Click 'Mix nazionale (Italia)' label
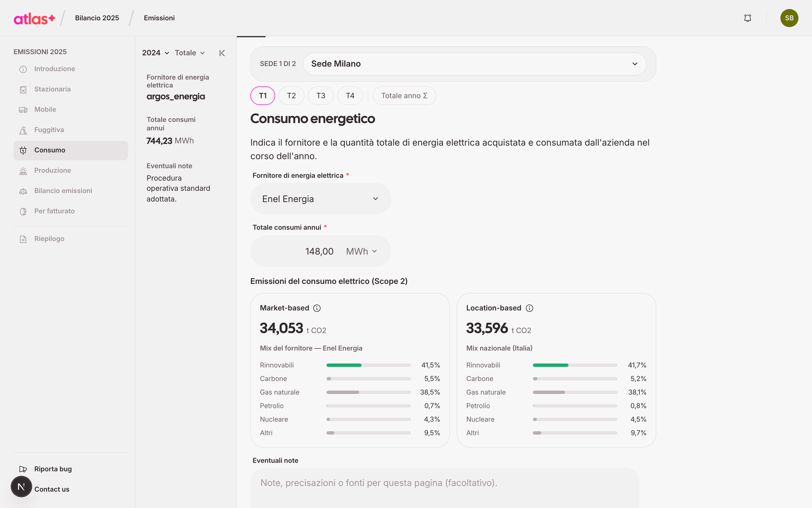 499,349
